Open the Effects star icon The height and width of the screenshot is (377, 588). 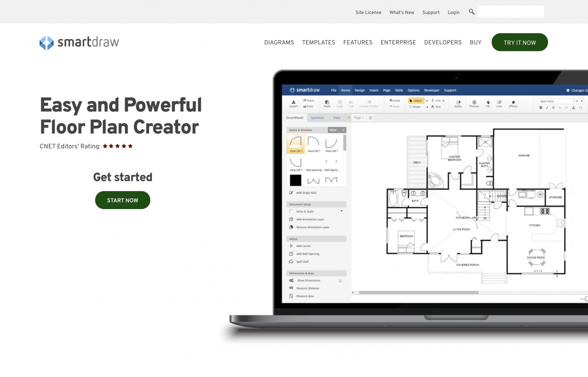click(x=513, y=102)
